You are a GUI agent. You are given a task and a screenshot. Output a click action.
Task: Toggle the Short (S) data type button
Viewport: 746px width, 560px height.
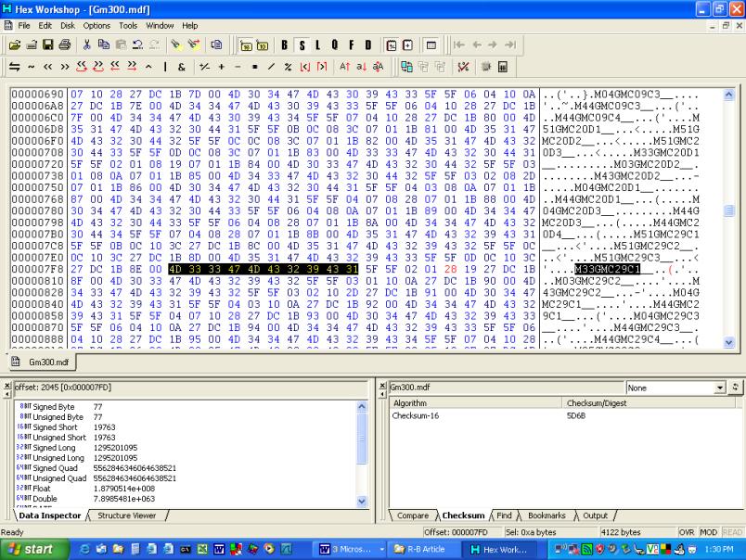coord(302,45)
